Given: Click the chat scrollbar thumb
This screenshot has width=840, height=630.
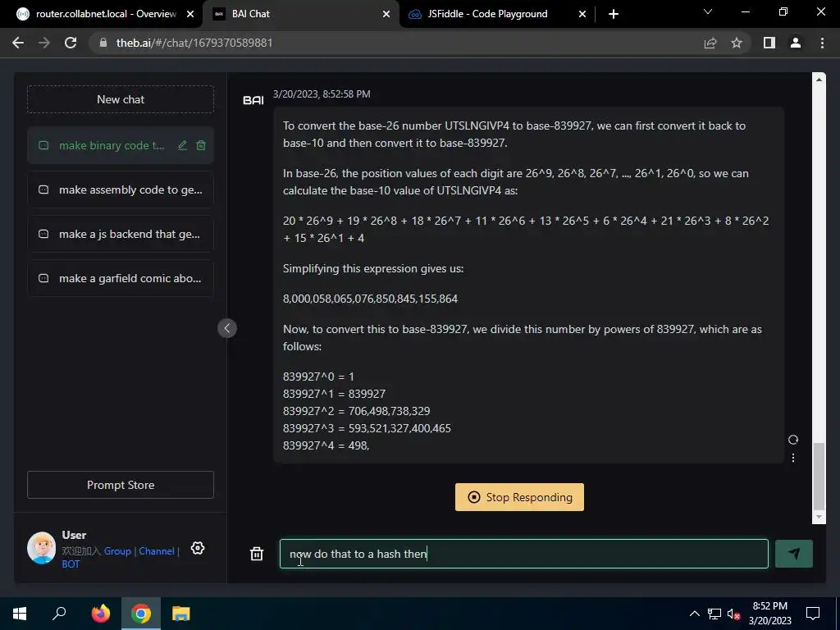Looking at the screenshot, I should coord(819,477).
